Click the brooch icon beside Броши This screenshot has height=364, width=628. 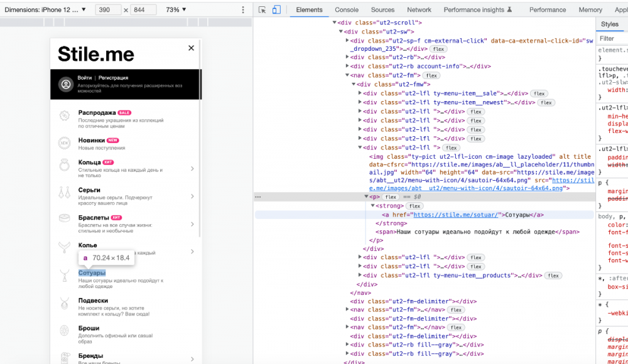click(65, 331)
